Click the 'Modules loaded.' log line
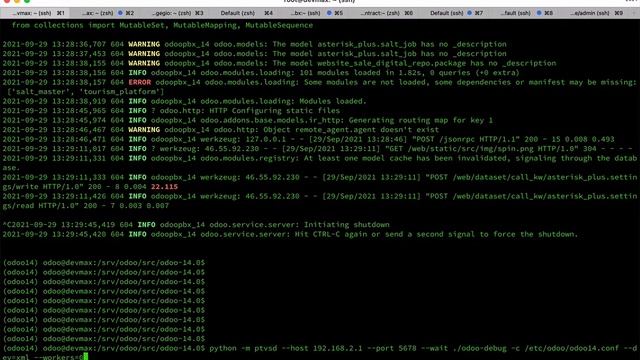The image size is (640, 360). click(184, 101)
